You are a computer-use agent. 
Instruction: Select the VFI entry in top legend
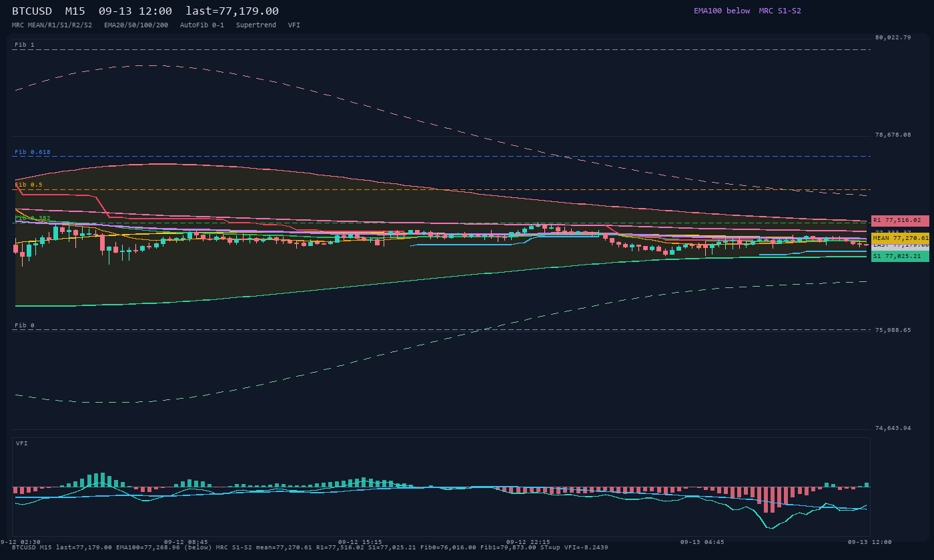(x=294, y=25)
